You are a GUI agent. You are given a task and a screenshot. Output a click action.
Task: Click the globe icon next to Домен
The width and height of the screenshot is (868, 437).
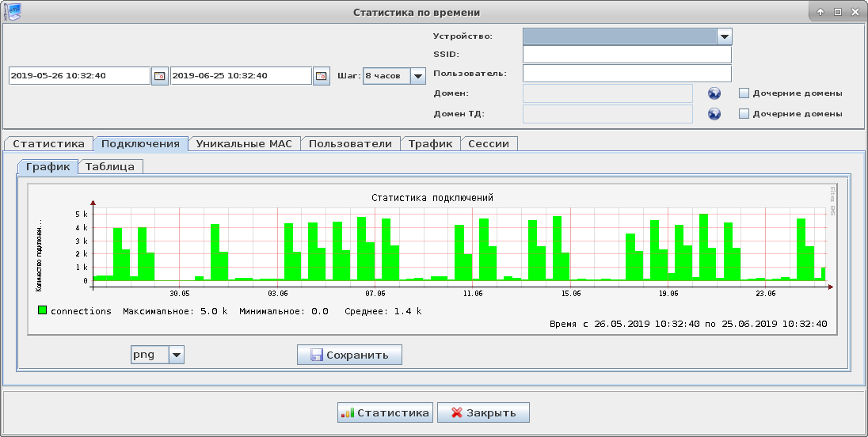pyautogui.click(x=714, y=93)
